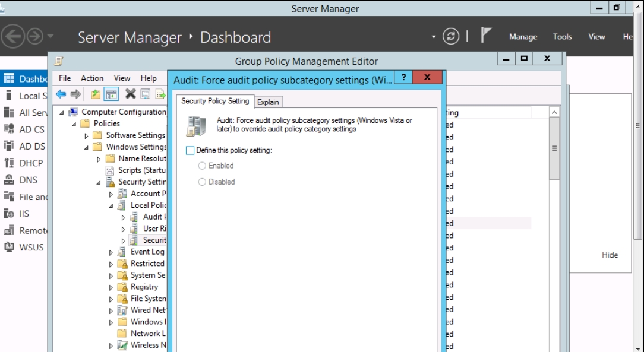The image size is (644, 352).
Task: Check Define this policy setting
Action: click(x=190, y=151)
